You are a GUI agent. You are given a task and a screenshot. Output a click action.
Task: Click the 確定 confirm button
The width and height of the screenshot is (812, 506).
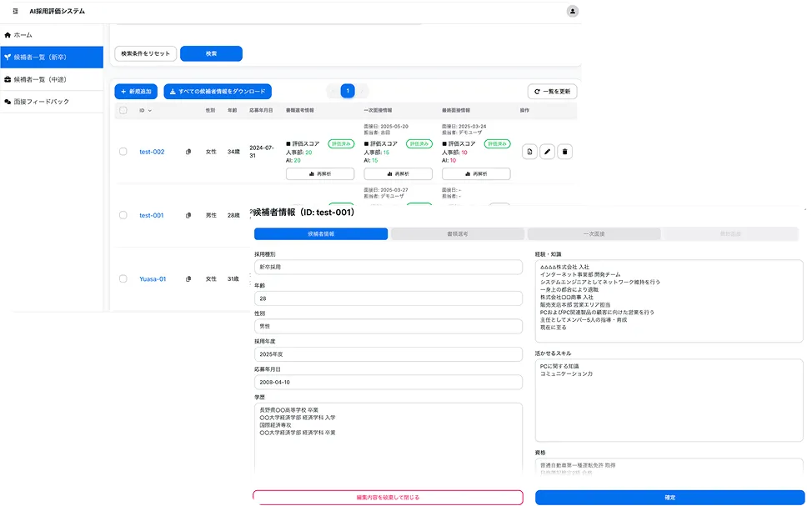[x=670, y=498]
